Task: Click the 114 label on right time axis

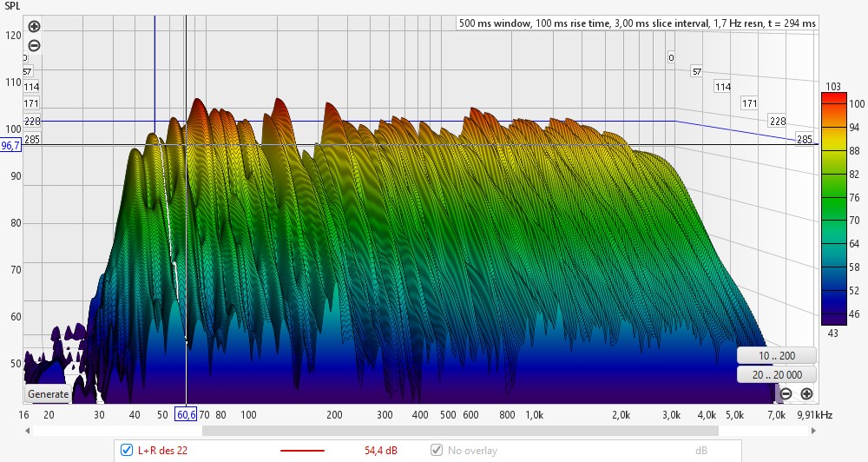Action: pyautogui.click(x=723, y=87)
